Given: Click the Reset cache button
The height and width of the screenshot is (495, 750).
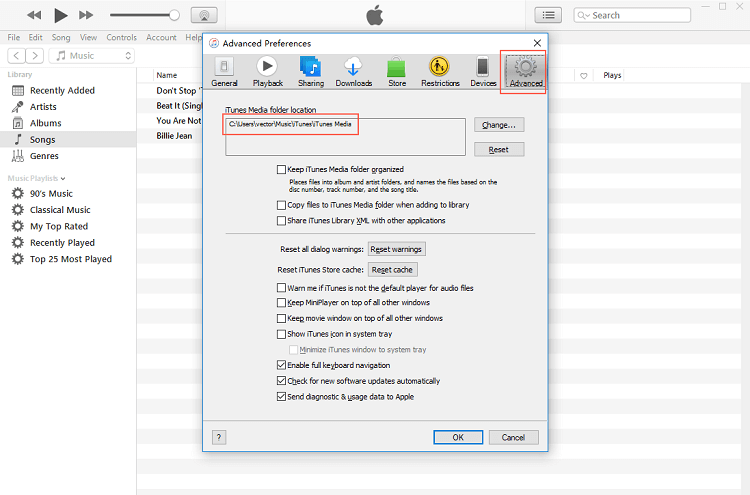Looking at the screenshot, I should click(x=392, y=270).
